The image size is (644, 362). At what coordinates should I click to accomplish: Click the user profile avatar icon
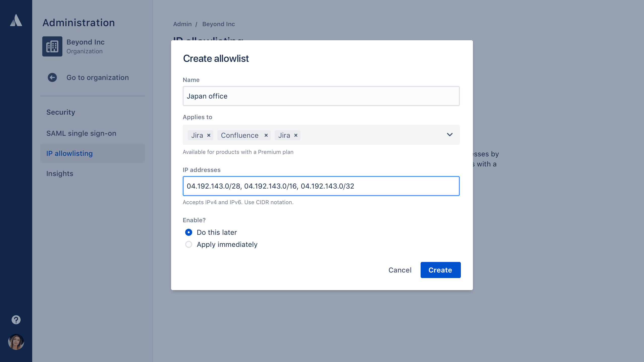(16, 342)
